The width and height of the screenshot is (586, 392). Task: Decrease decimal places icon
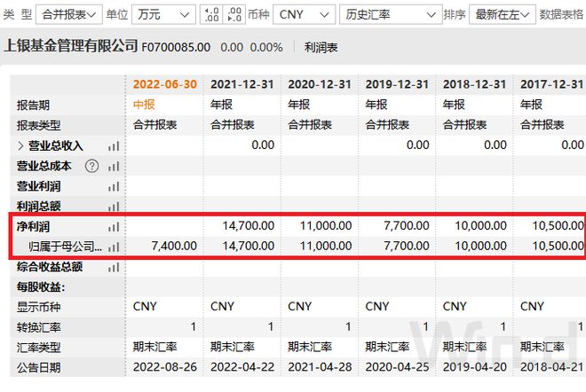[234, 15]
